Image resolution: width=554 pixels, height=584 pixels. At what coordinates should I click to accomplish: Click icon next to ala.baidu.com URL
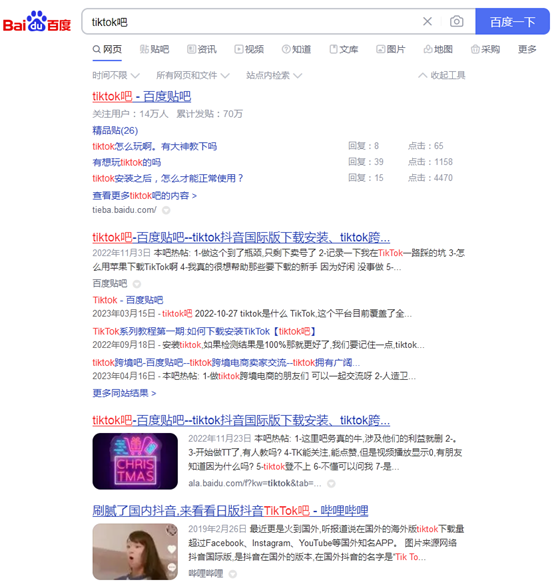(331, 483)
